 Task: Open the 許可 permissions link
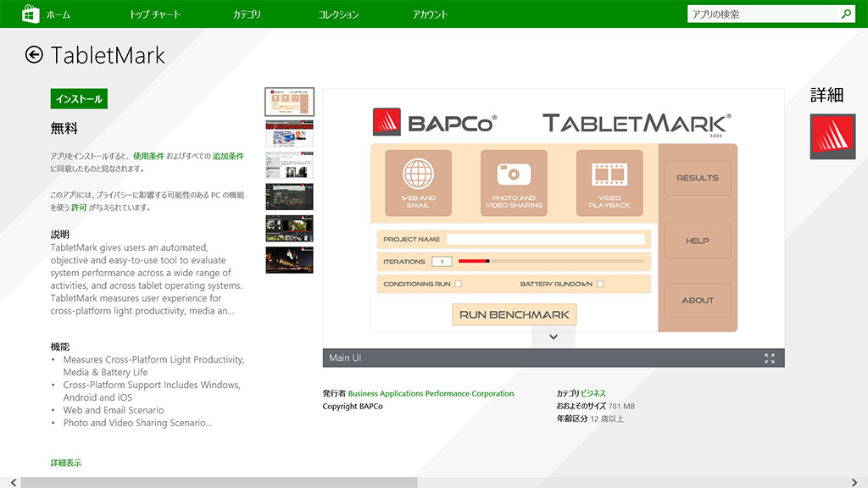coord(79,208)
